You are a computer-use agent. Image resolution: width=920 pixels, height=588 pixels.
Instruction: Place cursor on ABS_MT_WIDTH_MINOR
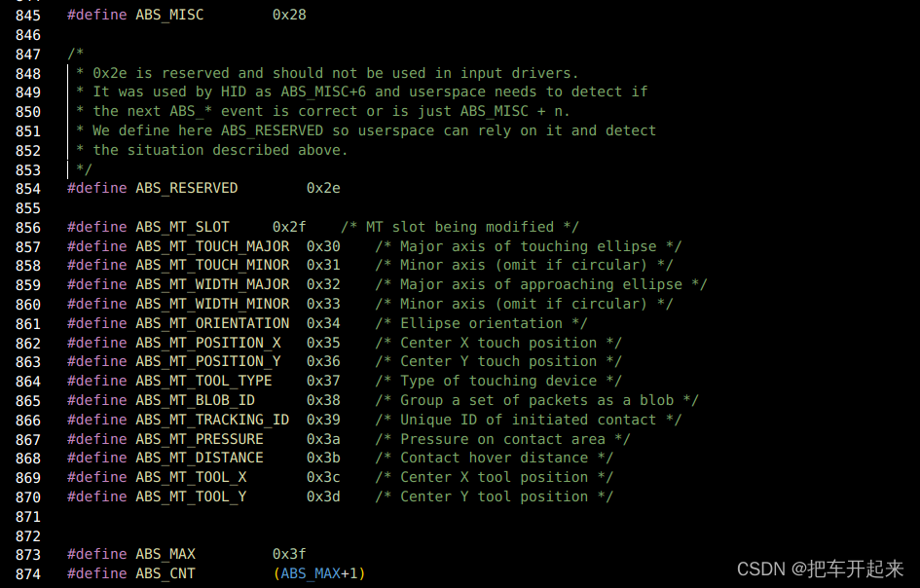click(x=212, y=304)
